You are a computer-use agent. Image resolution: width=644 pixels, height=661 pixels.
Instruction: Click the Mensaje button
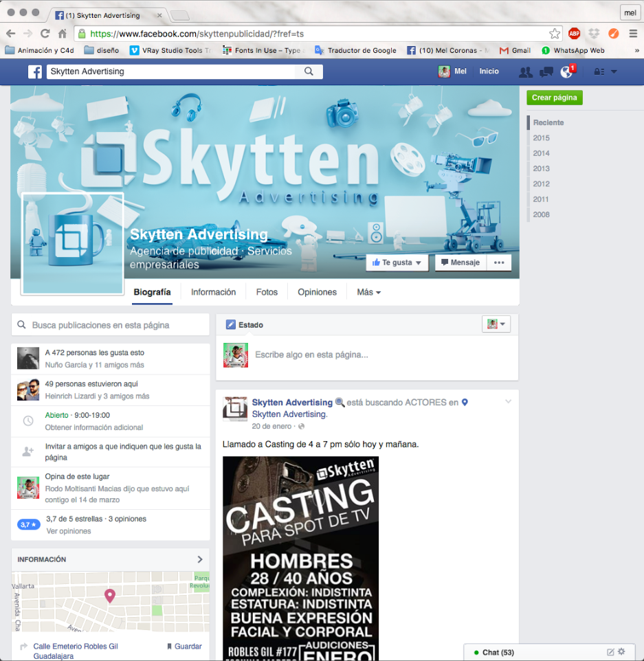tap(460, 262)
